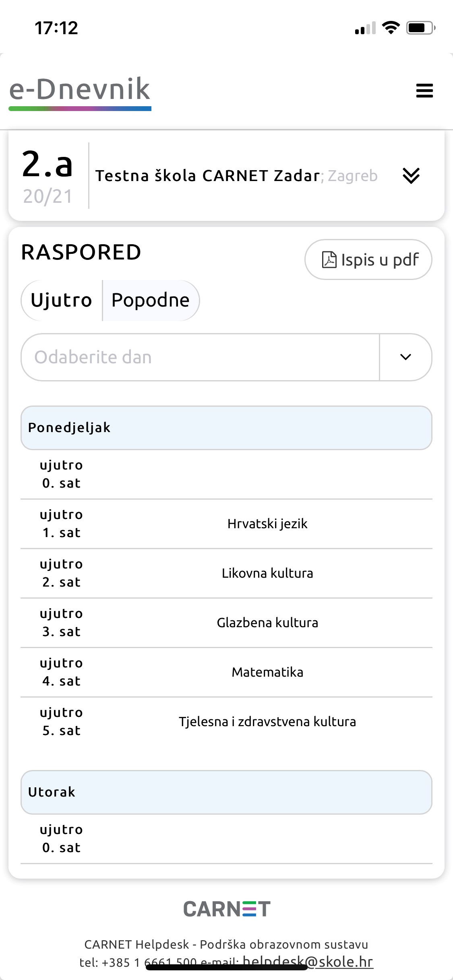This screenshot has height=980, width=453.
Task: Expand class selector with double chevron
Action: point(411,176)
